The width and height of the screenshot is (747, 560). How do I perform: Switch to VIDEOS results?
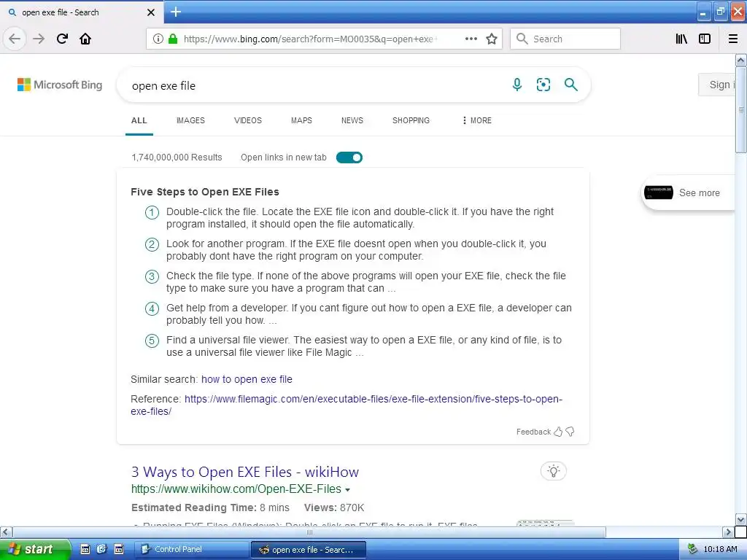[248, 120]
